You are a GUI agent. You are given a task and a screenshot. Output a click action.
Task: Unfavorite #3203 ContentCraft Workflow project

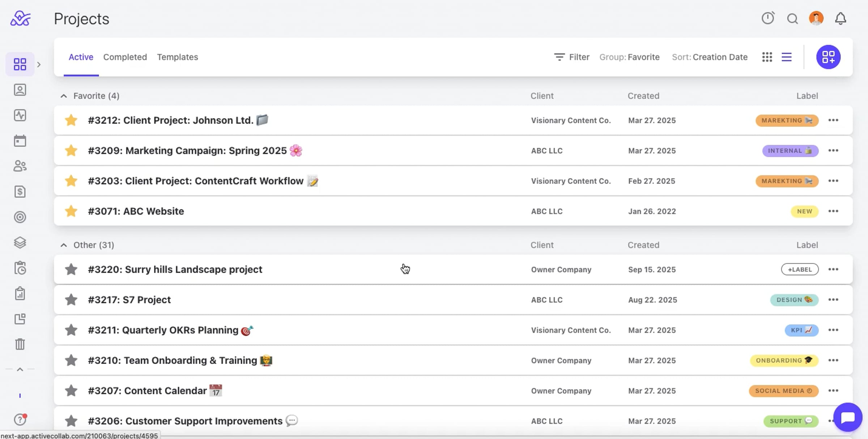tap(71, 181)
